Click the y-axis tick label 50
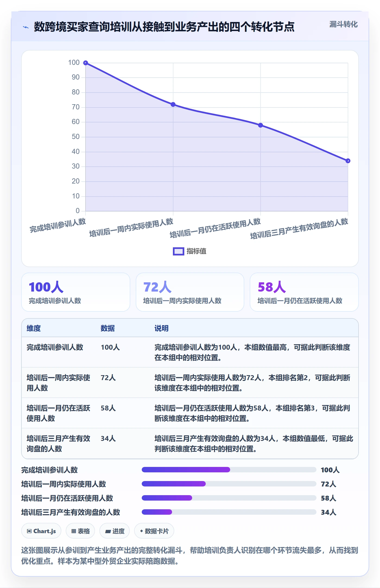This screenshot has height=588, width=380. [x=75, y=137]
